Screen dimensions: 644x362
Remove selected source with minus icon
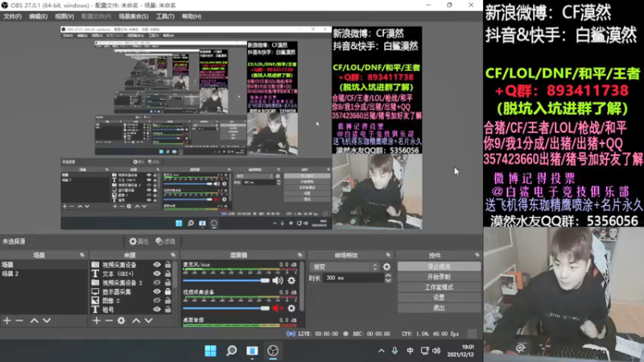click(109, 320)
